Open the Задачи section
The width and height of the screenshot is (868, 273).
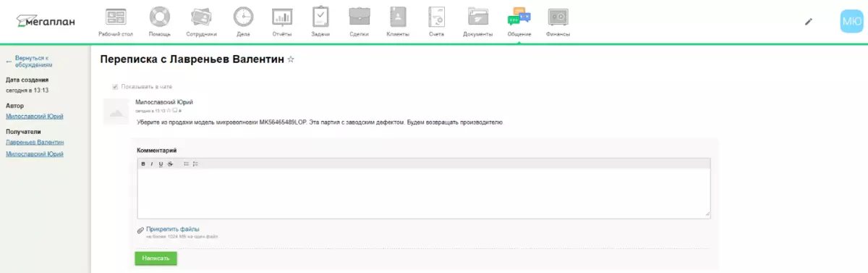coord(320,21)
